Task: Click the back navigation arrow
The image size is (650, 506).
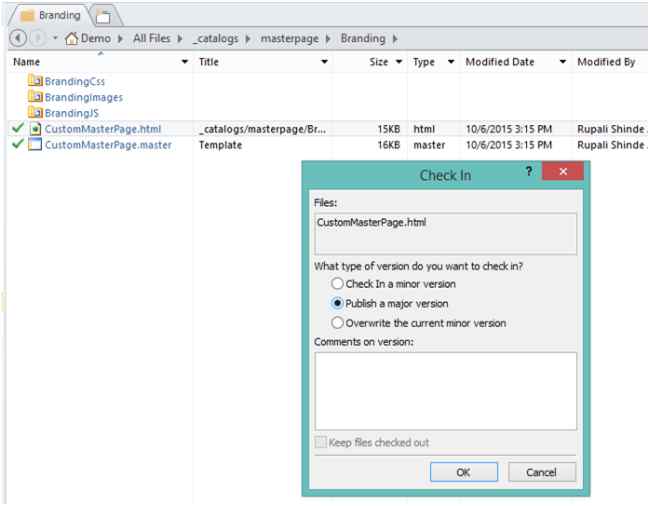Action: [x=18, y=39]
